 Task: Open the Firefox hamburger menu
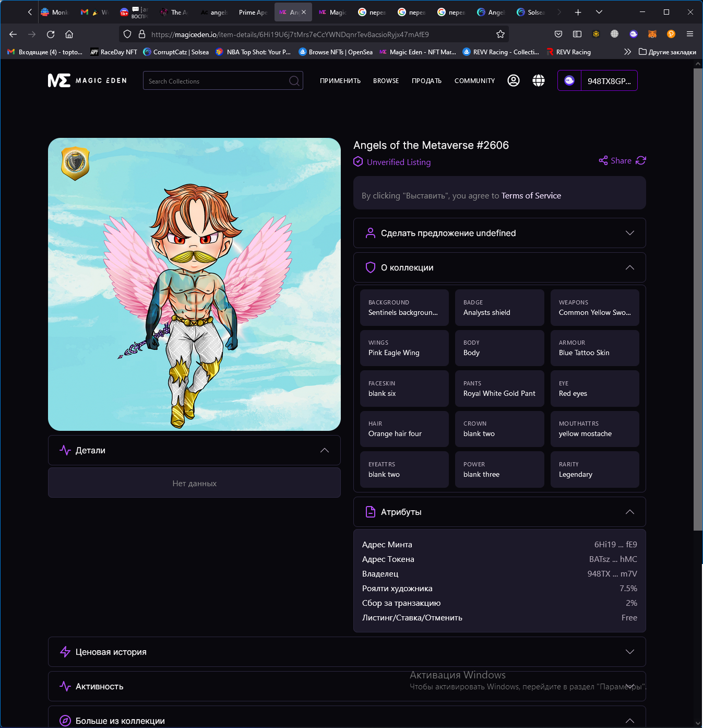(690, 34)
